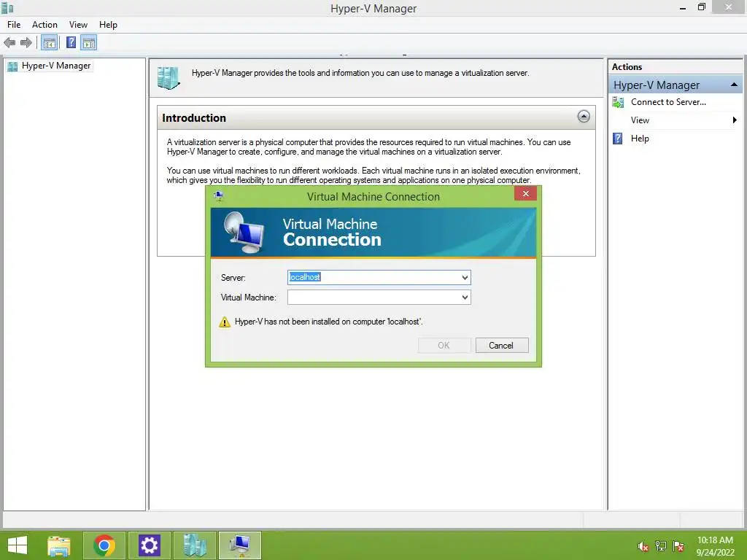Open File Explorer from the taskbar

click(59, 545)
